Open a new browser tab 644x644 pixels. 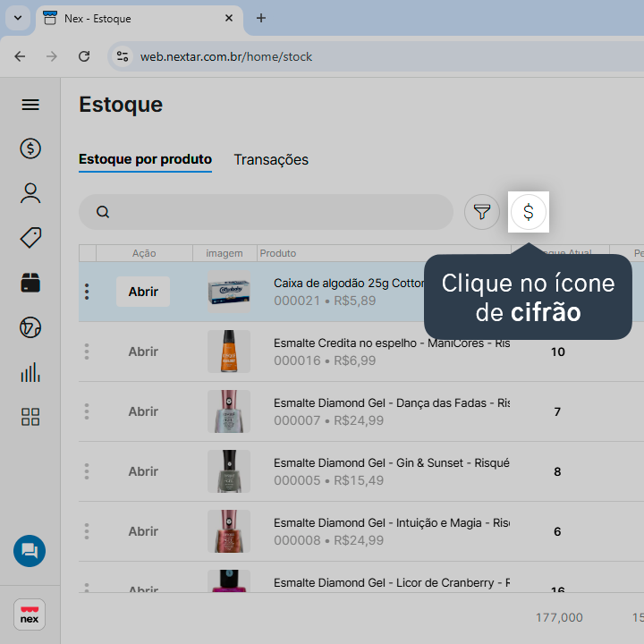(x=261, y=18)
